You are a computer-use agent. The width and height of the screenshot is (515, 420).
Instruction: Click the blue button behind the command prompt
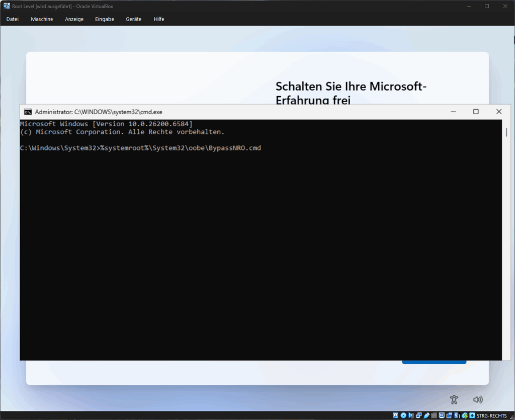(x=434, y=362)
